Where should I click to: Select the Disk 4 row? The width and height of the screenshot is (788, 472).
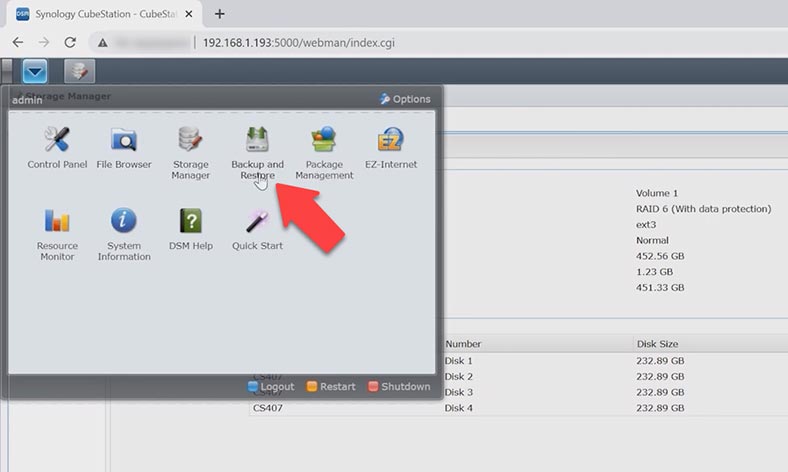pos(518,408)
